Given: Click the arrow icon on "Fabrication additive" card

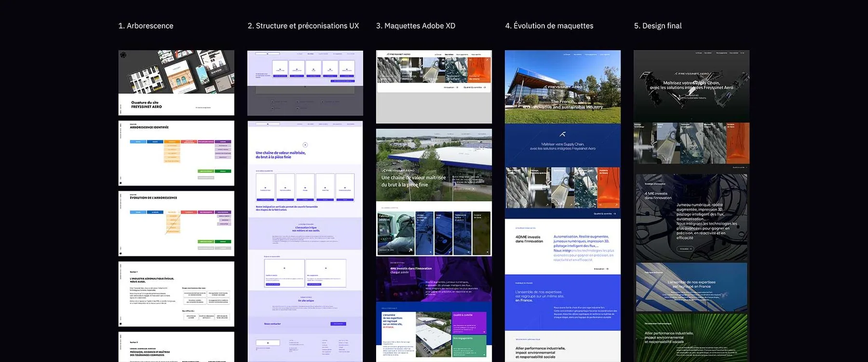Looking at the screenshot, I should (x=410, y=250).
